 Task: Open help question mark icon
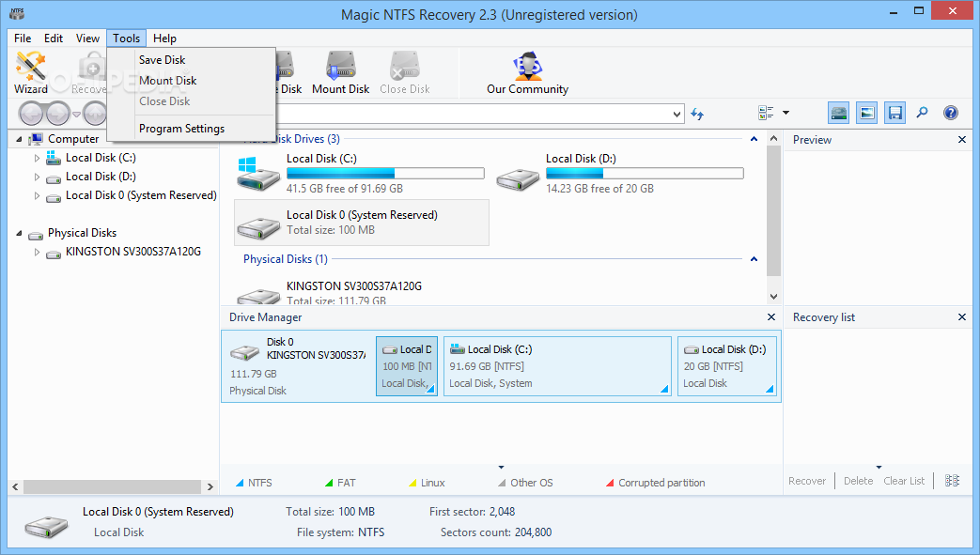[x=951, y=113]
